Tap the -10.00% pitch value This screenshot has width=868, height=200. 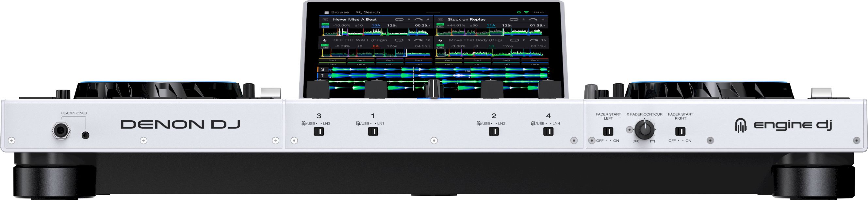click(342, 25)
